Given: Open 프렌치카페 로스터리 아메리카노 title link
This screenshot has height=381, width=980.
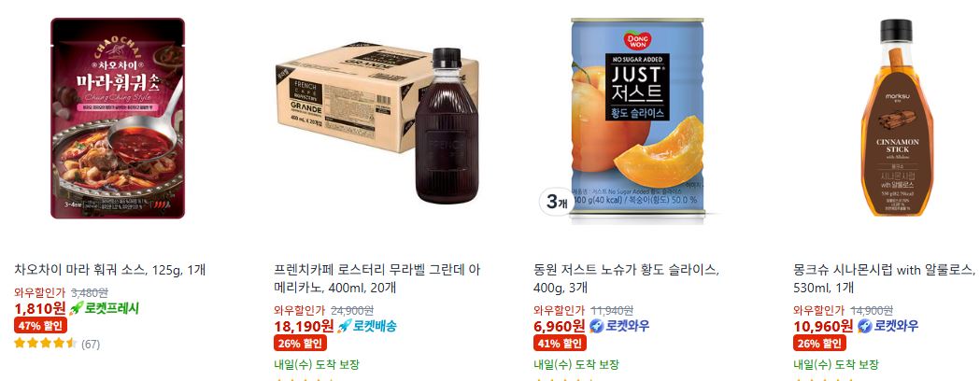Looking at the screenshot, I should pos(377,278).
